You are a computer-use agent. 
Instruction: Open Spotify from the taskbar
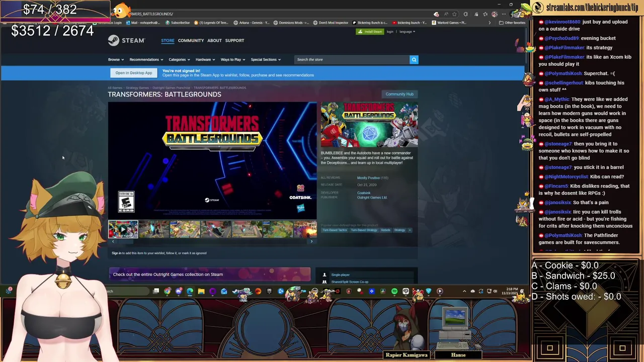click(x=394, y=291)
